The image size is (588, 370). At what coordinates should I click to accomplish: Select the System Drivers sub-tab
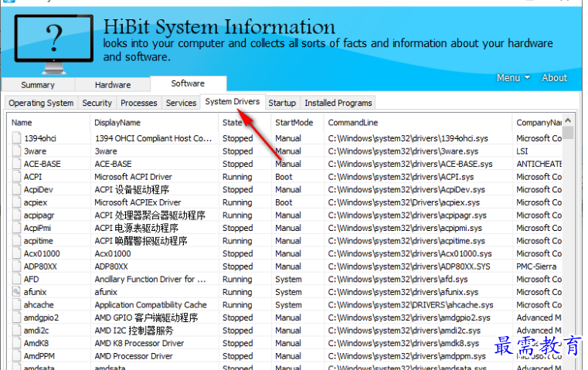pos(233,102)
